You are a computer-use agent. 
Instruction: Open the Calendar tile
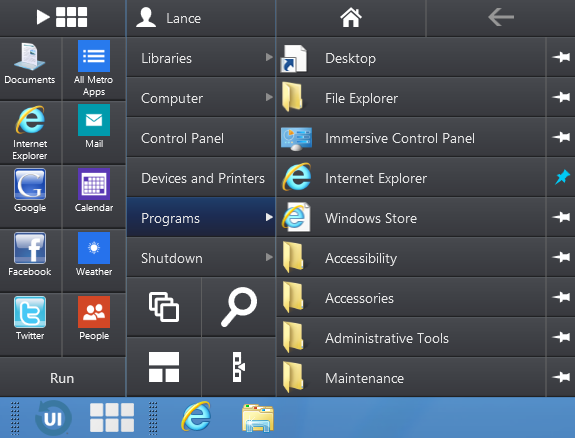point(94,197)
